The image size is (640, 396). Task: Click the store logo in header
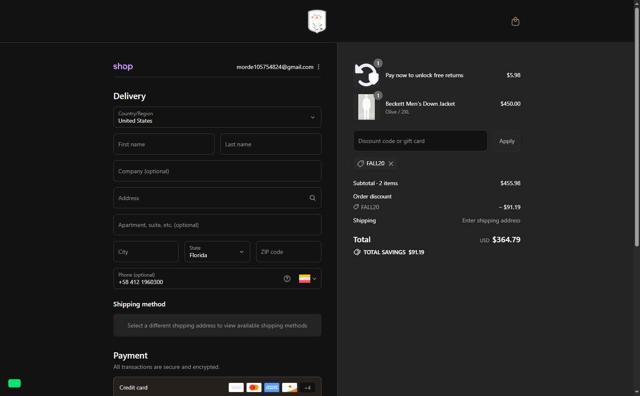coord(317,21)
